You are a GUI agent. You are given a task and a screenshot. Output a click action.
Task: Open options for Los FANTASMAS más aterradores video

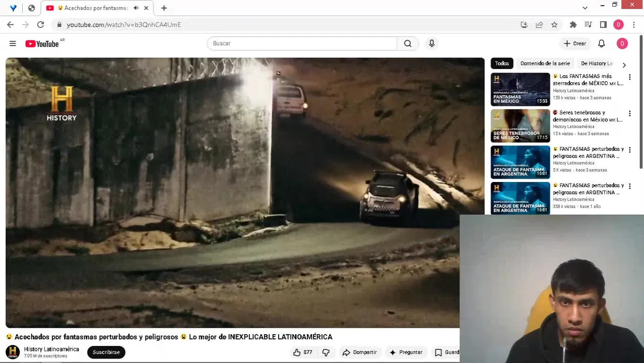coord(629,77)
